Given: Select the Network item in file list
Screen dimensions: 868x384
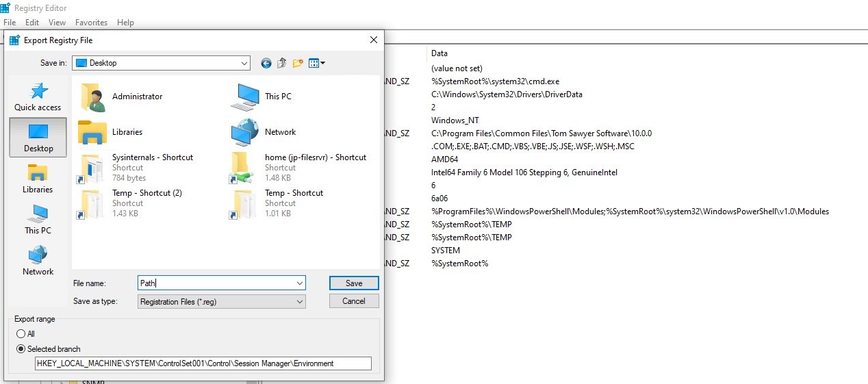Looking at the screenshot, I should click(x=264, y=132).
